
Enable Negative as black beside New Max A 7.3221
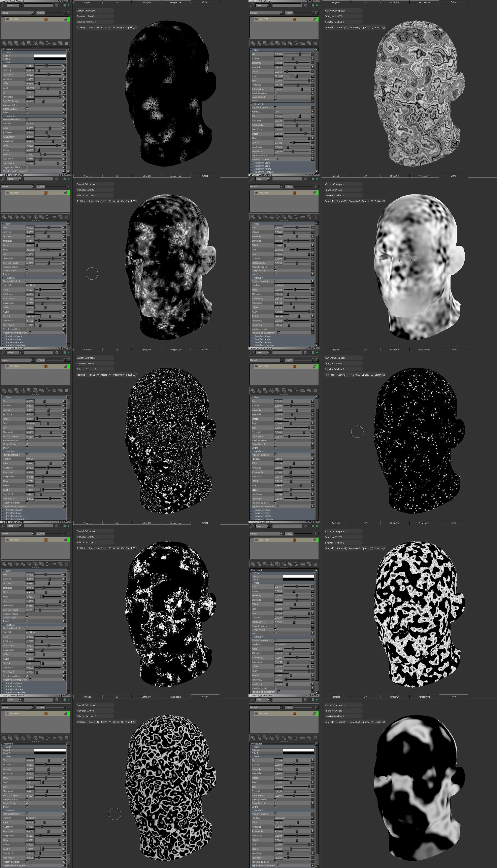click(27, 167)
